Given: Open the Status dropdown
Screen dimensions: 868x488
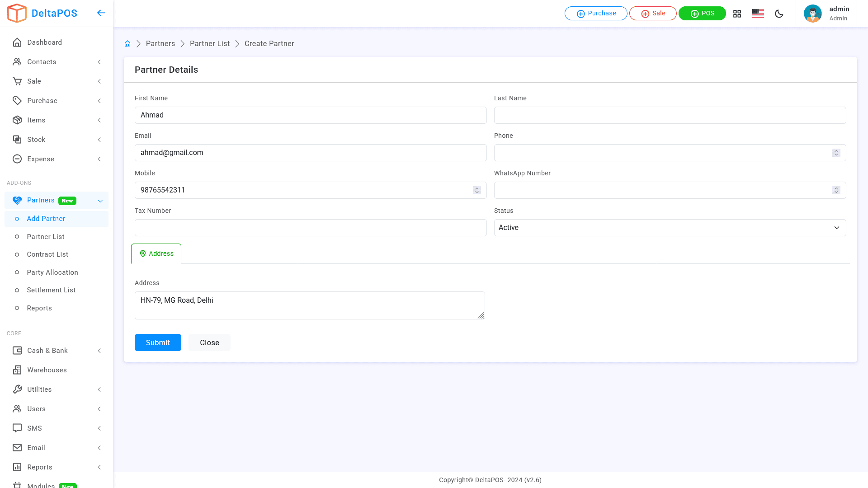Looking at the screenshot, I should tap(670, 227).
